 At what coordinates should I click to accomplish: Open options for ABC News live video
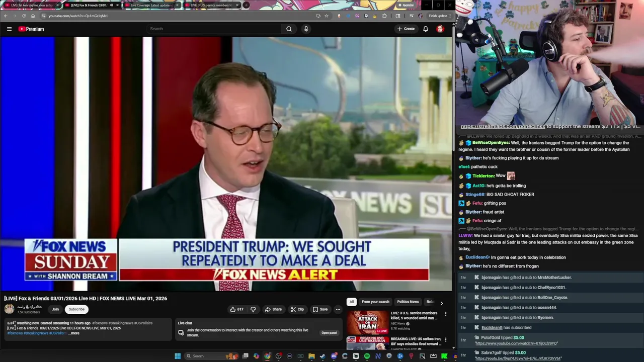445,314
